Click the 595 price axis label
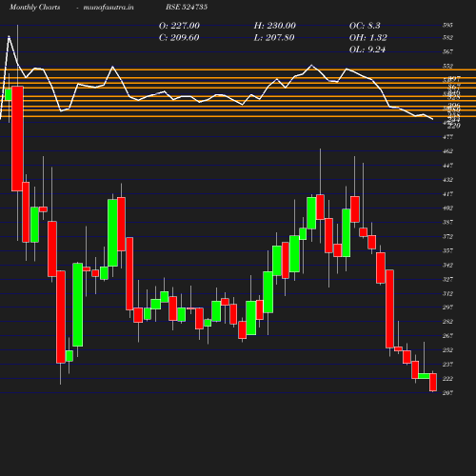476x476 pixels. [447, 26]
